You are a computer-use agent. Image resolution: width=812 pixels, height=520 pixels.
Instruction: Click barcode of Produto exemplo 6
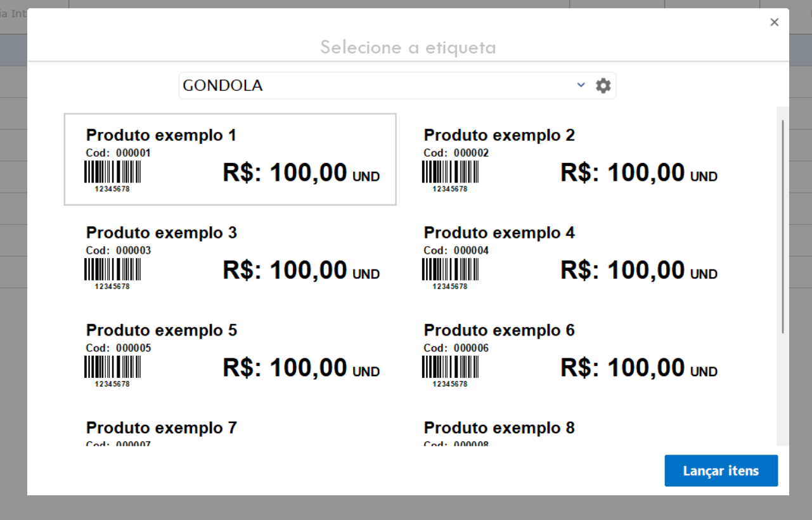pos(450,367)
